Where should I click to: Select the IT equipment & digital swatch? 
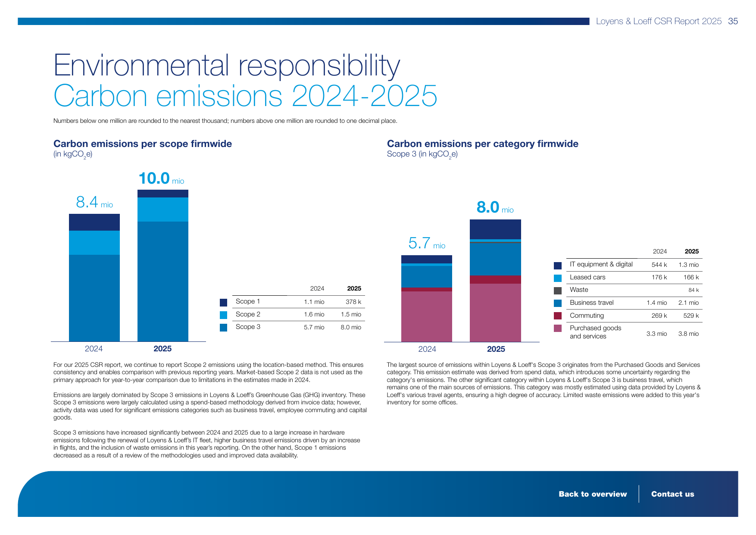click(558, 265)
